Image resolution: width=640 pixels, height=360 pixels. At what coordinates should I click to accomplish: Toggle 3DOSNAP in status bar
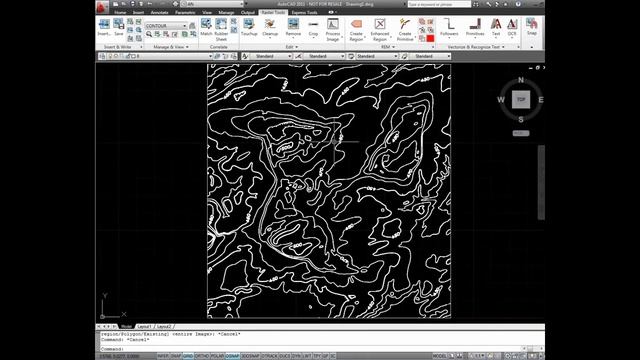coord(250,356)
